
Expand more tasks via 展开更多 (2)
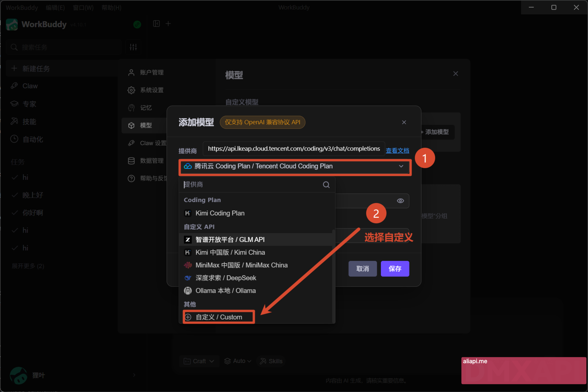(28, 266)
